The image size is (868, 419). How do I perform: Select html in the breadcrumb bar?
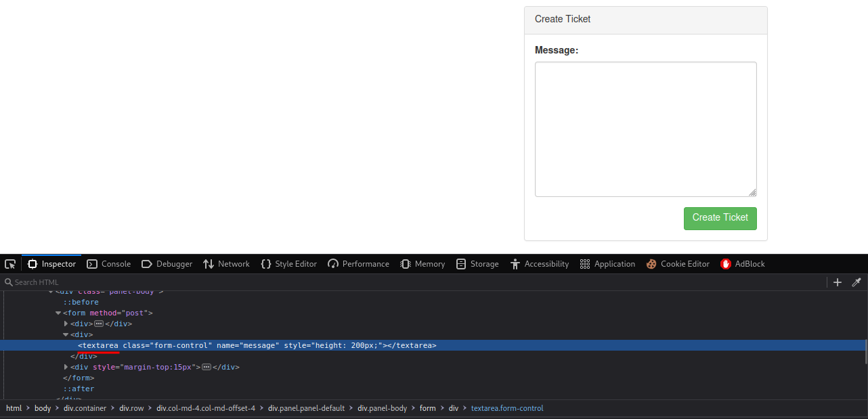coord(14,408)
